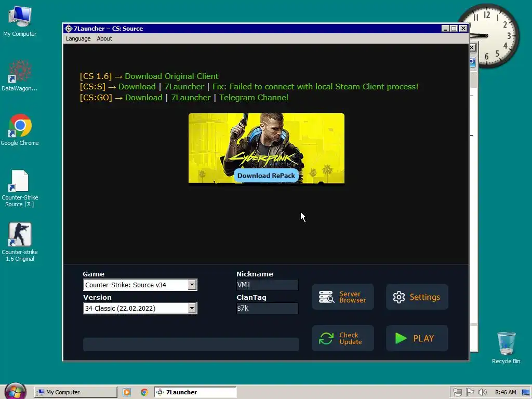Click the 7Launcher taskbar button
This screenshot has width=532, height=399.
(x=195, y=392)
